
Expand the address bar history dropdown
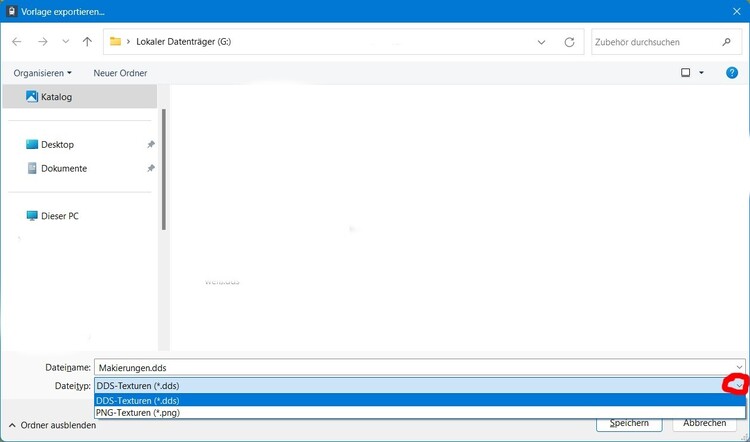541,42
